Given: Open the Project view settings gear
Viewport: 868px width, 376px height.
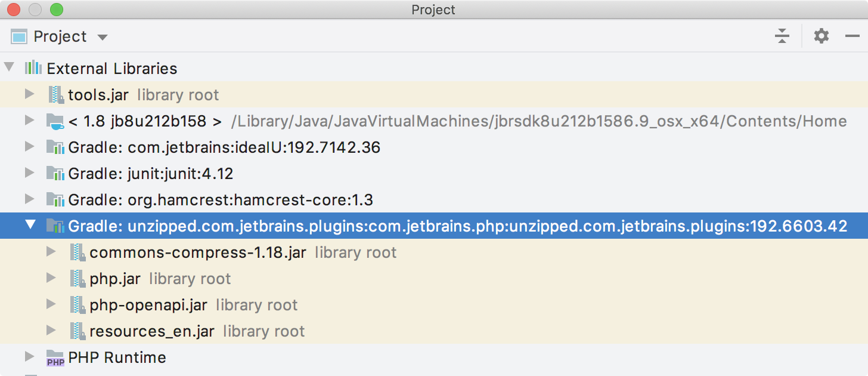Looking at the screenshot, I should pos(821,36).
